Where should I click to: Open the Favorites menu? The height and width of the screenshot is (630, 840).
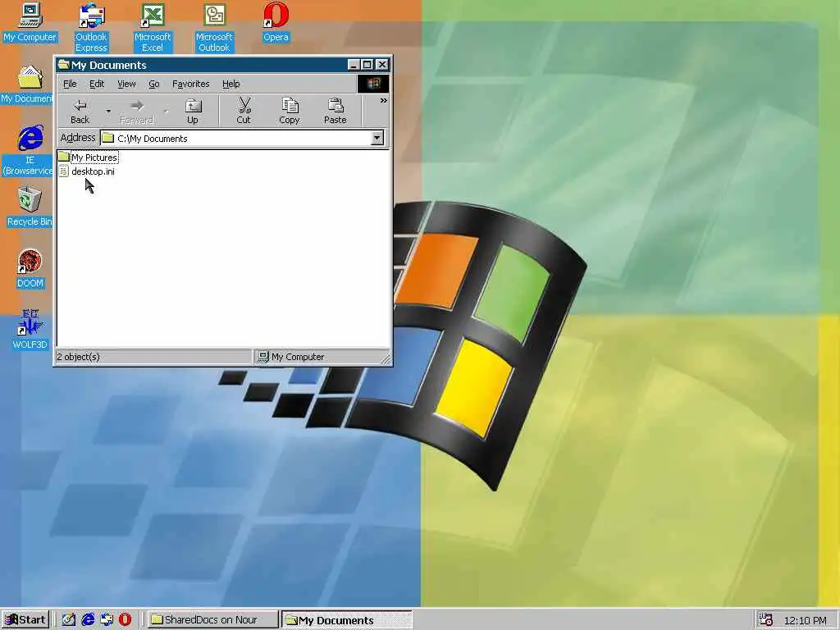pyautogui.click(x=190, y=84)
